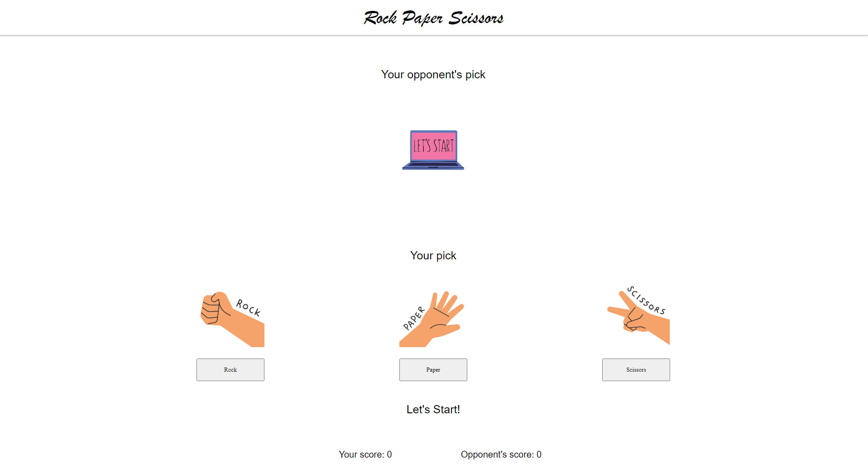Click the word Rock in the page title
This screenshot has width=868, height=473.
click(380, 18)
